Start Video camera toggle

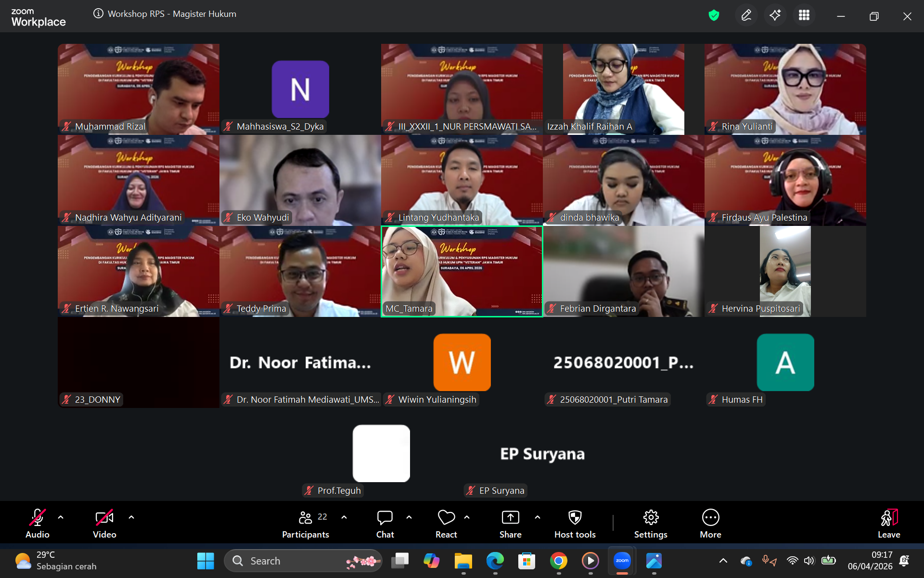(x=104, y=523)
